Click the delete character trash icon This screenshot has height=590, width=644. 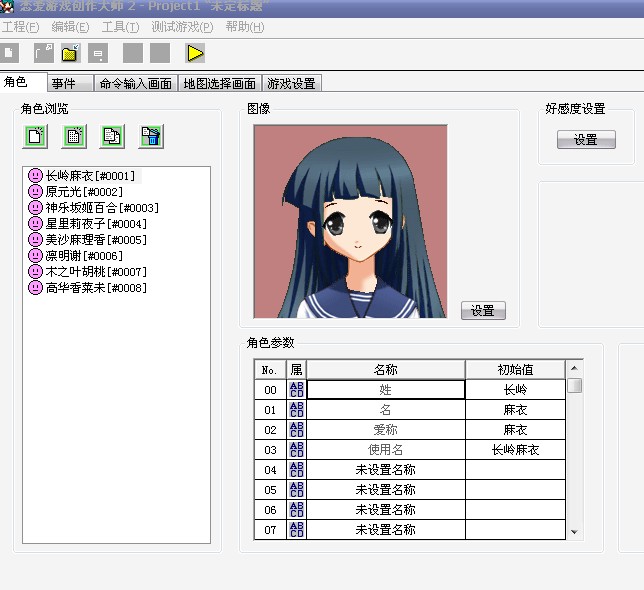point(151,136)
